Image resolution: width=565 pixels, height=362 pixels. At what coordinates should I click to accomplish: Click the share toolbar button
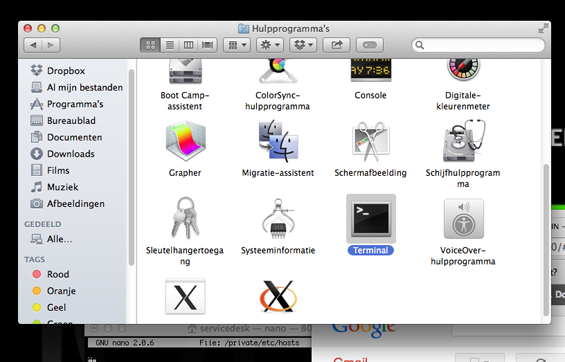[x=336, y=45]
